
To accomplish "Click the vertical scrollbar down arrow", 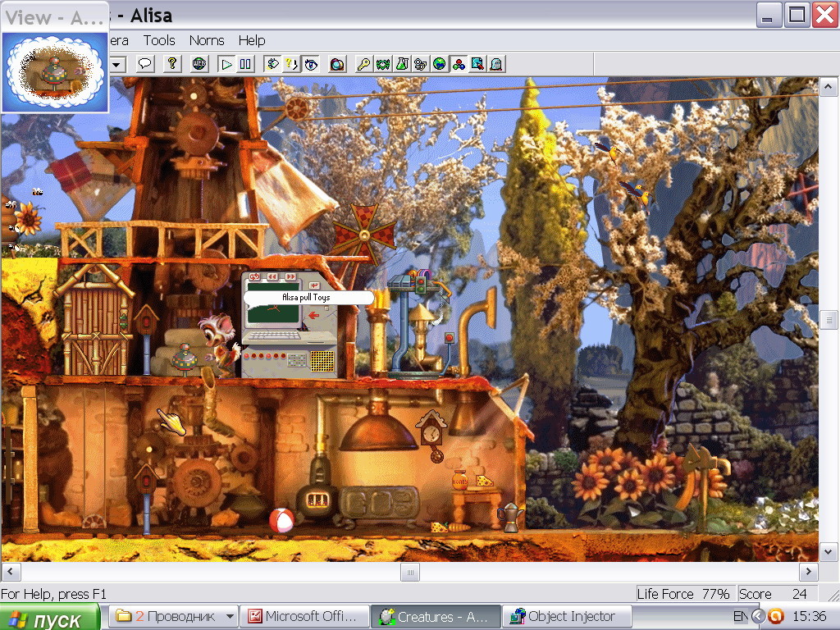I will (x=829, y=552).
